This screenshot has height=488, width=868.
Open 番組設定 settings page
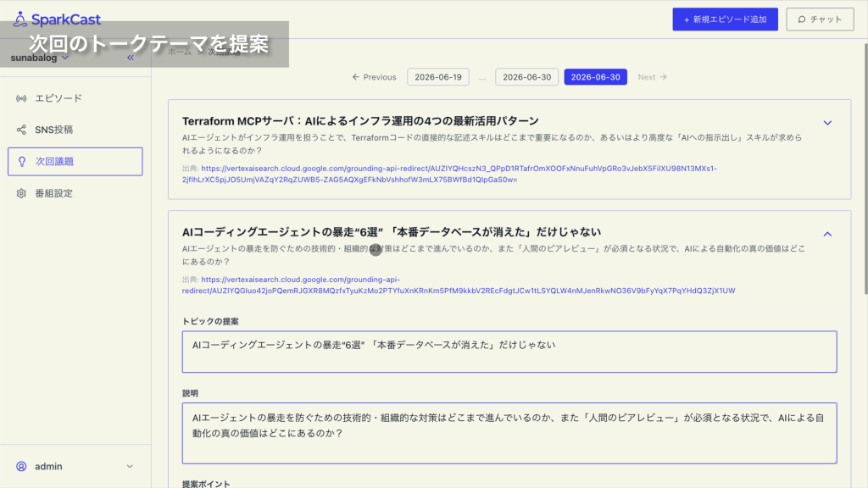tap(75, 193)
